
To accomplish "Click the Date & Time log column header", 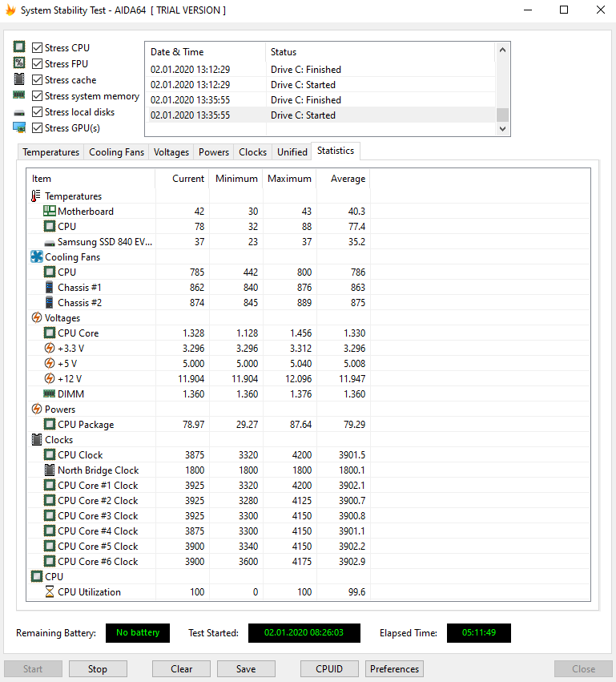I will coord(205,52).
